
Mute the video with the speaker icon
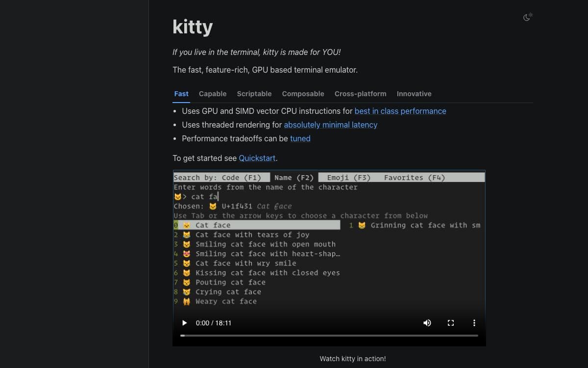(427, 323)
